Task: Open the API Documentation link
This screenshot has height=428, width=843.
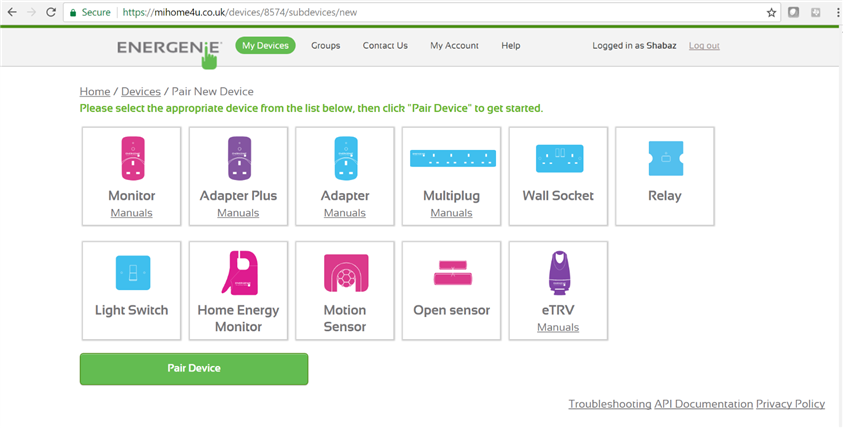Action: 704,404
